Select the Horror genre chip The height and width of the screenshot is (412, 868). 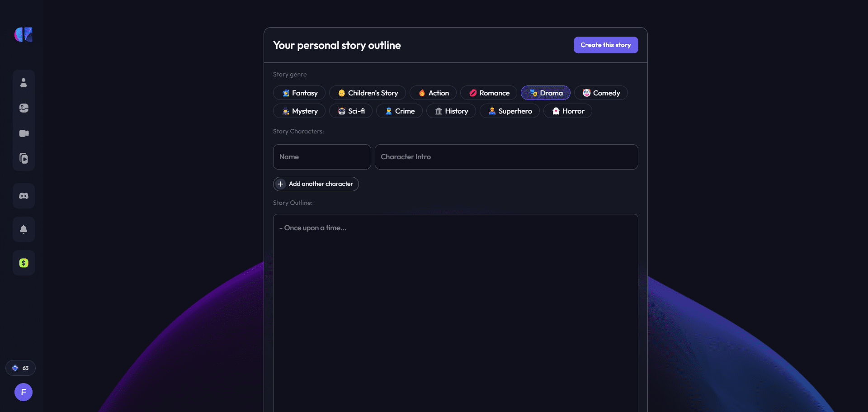coord(568,111)
